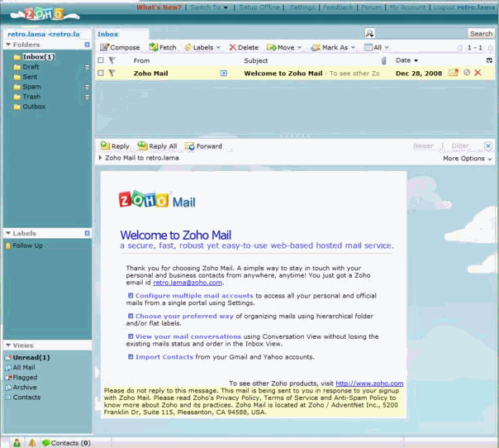The width and height of the screenshot is (499, 448).
Task: Select the Follow Up label
Action: 27,245
